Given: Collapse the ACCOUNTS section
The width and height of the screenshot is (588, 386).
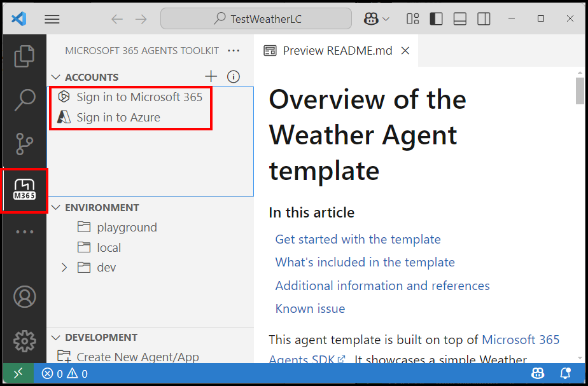Looking at the screenshot, I should pos(55,77).
